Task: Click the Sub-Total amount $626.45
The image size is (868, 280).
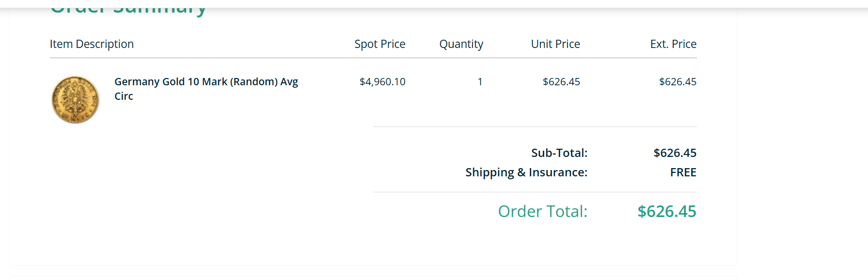Action: pos(675,153)
